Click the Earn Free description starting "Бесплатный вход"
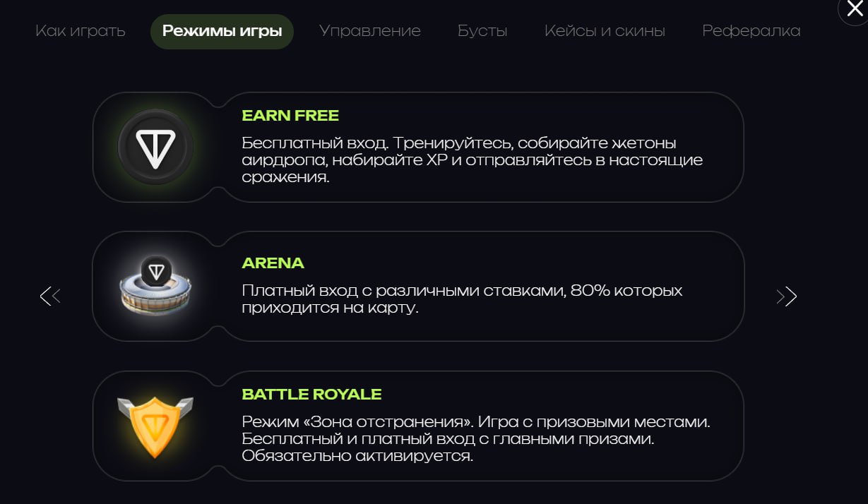 (x=472, y=160)
